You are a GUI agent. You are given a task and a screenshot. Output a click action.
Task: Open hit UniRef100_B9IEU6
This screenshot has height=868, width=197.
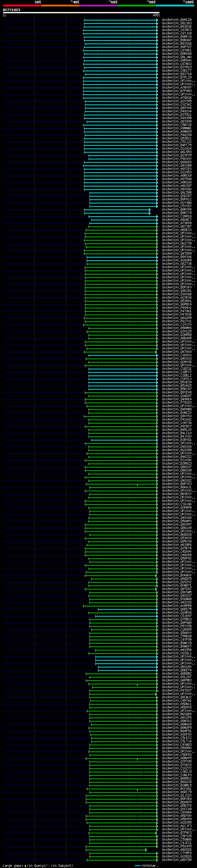pyautogui.click(x=177, y=26)
